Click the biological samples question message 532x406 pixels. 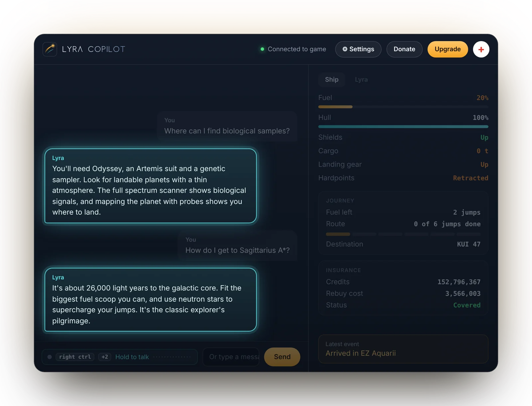(227, 127)
